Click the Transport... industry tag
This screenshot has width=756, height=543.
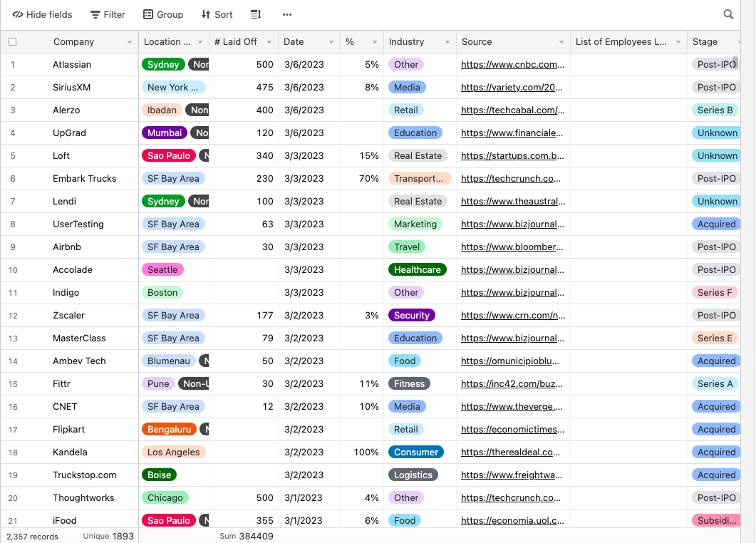(420, 179)
